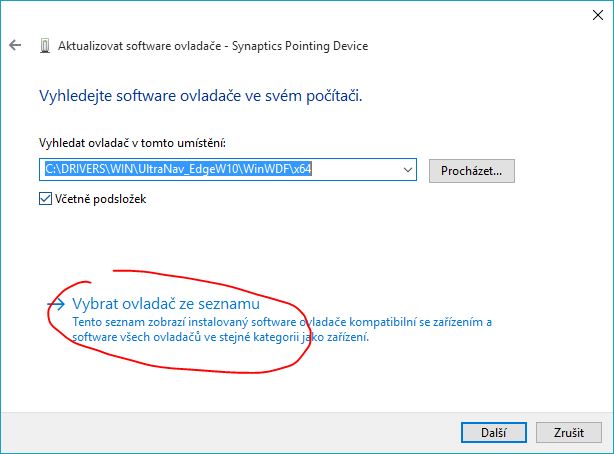The width and height of the screenshot is (614, 454).
Task: Open the Vybrat ovladač ze seznamu link
Action: (166, 303)
